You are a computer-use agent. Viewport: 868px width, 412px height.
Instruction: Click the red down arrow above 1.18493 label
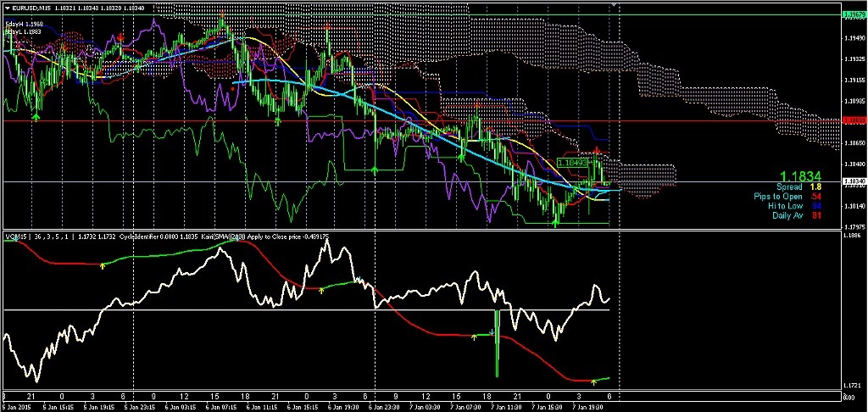597,150
